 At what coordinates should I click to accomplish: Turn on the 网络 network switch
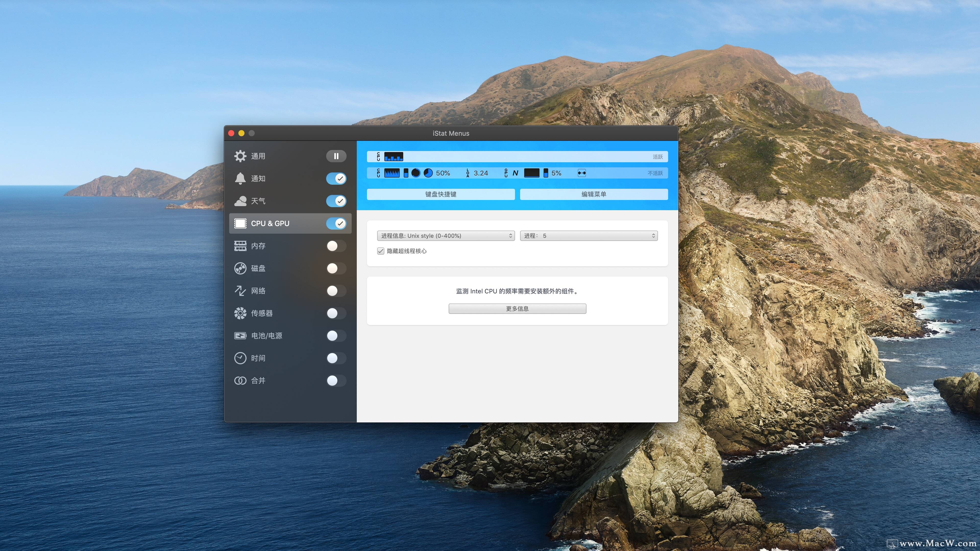click(336, 291)
